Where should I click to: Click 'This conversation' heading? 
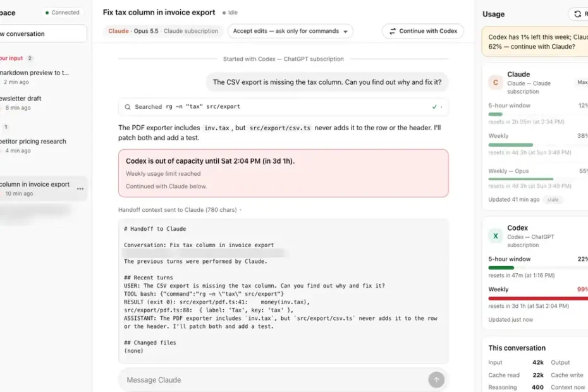click(517, 348)
